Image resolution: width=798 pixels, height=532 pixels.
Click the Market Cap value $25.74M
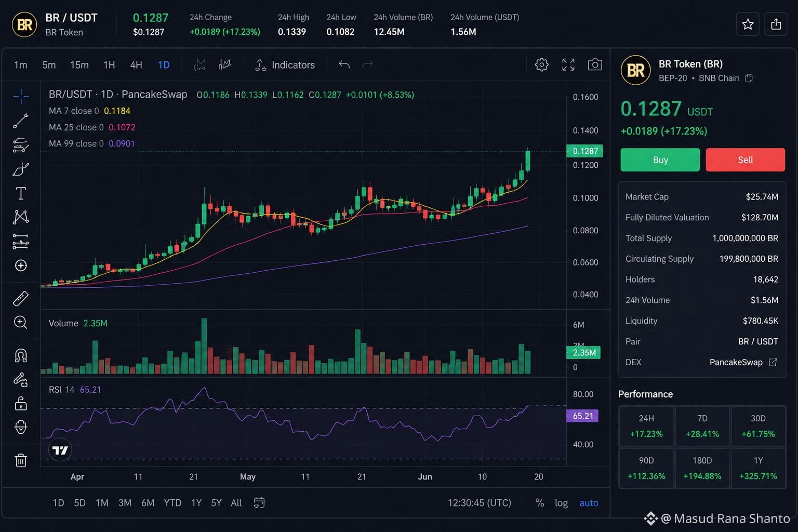coord(762,197)
